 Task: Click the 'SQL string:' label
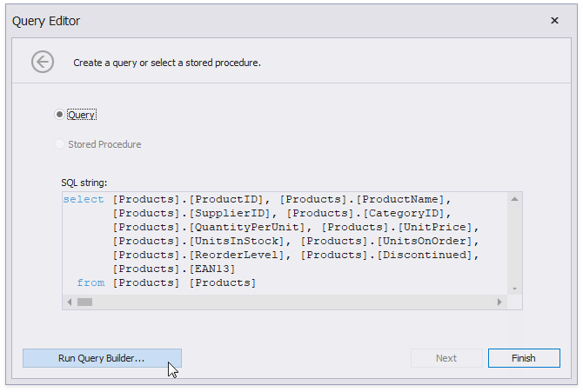click(84, 183)
